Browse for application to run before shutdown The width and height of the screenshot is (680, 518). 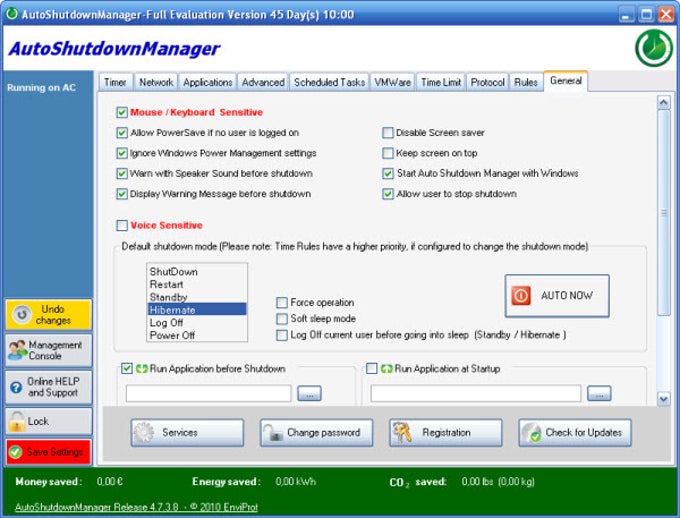tap(309, 393)
